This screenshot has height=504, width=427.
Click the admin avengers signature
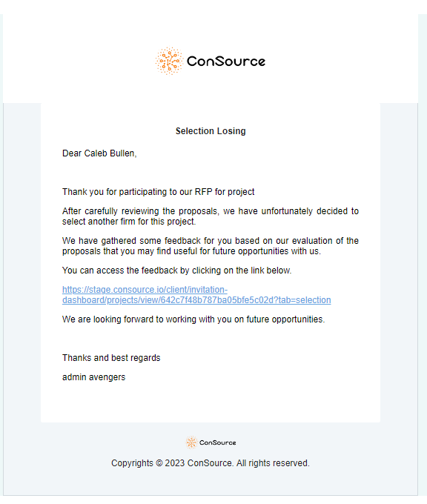[93, 377]
